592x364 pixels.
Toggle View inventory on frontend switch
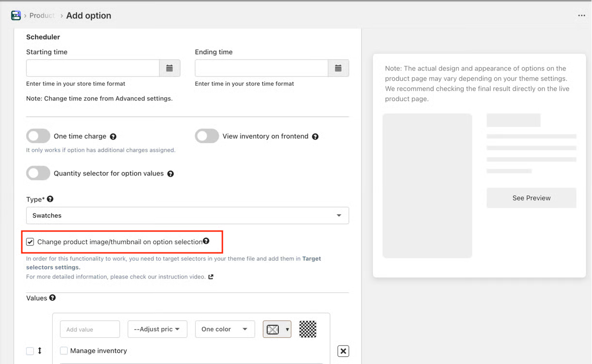coord(207,136)
